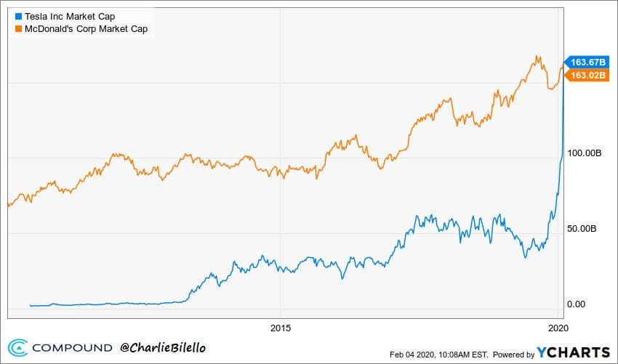Click the Compound circular logo icon

tap(17, 348)
